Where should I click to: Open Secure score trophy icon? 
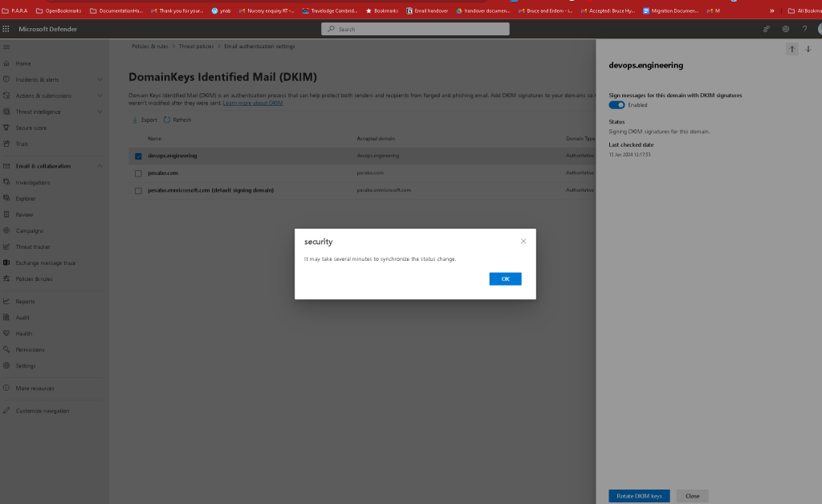(x=6, y=128)
